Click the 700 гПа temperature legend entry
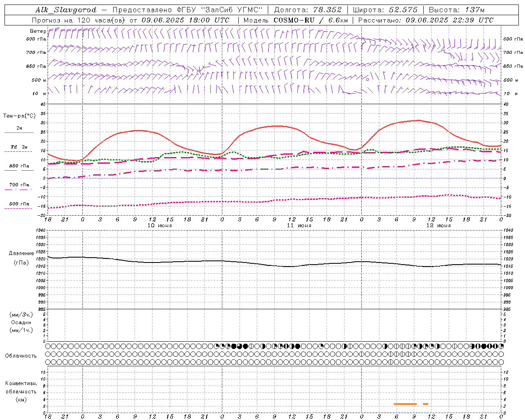 point(19,187)
